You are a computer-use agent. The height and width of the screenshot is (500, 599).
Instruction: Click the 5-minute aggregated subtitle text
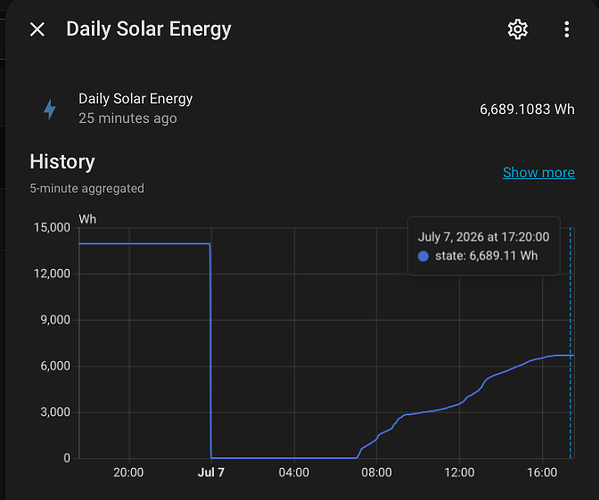87,188
